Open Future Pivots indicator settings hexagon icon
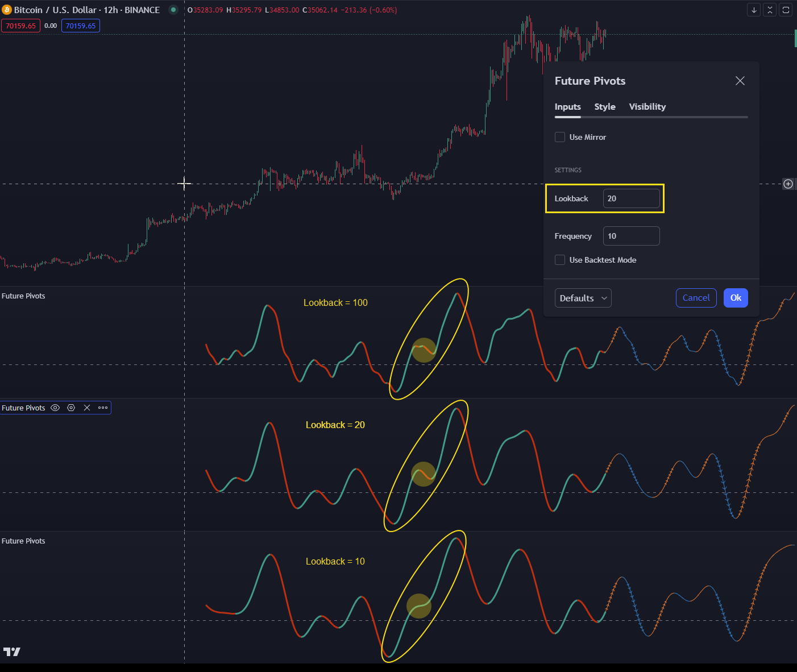This screenshot has width=797, height=672. click(x=71, y=408)
